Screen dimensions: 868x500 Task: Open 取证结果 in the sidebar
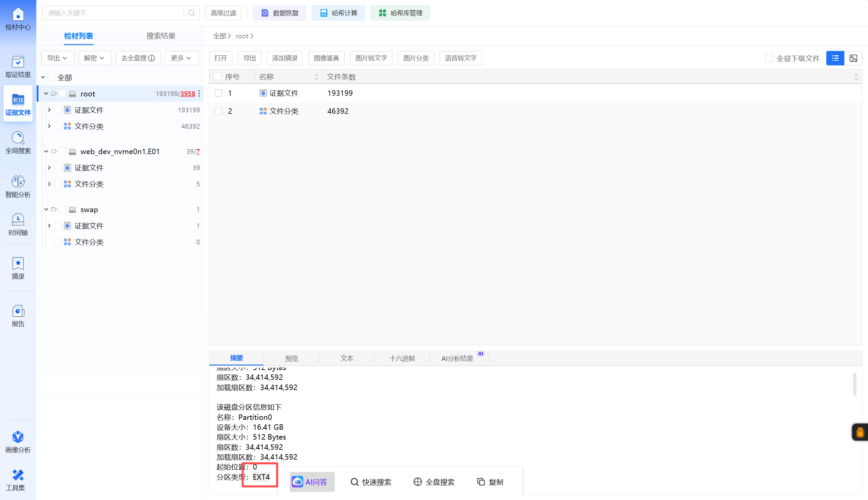[x=18, y=67]
